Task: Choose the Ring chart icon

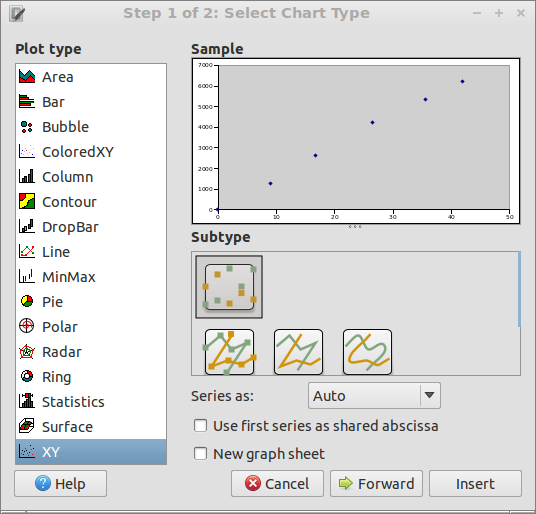Action: tap(27, 376)
